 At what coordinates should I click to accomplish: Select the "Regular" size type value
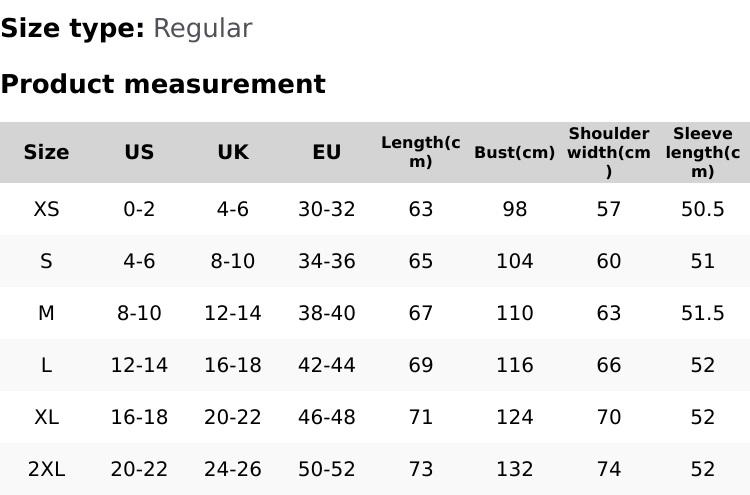(x=202, y=28)
